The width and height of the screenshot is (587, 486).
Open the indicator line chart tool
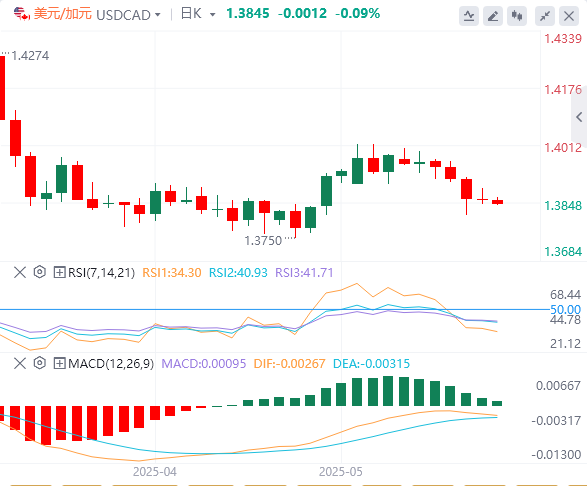pyautogui.click(x=469, y=16)
